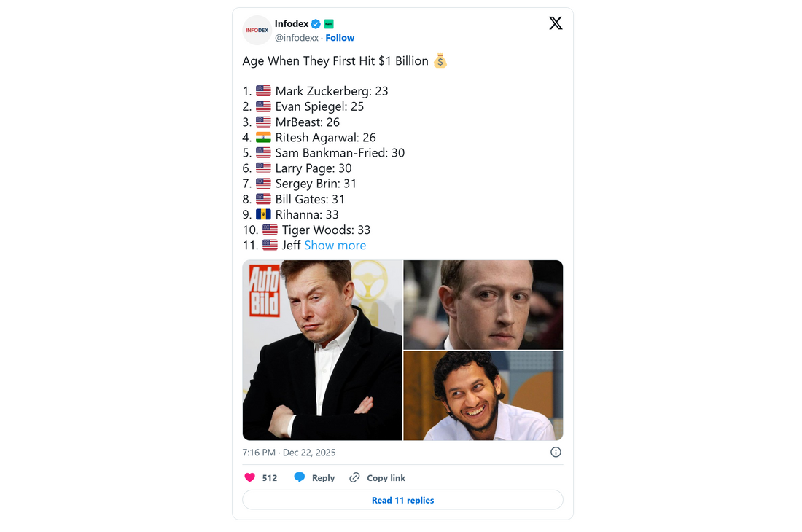Viewport: 802px width, 532px height.
Task: Open the Ritesh Agarwal photo
Action: point(483,395)
